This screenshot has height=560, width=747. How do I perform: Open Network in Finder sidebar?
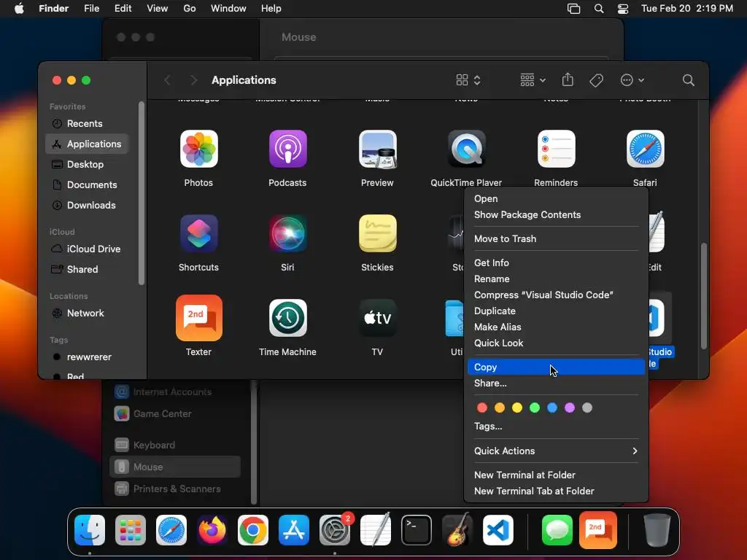(87, 314)
